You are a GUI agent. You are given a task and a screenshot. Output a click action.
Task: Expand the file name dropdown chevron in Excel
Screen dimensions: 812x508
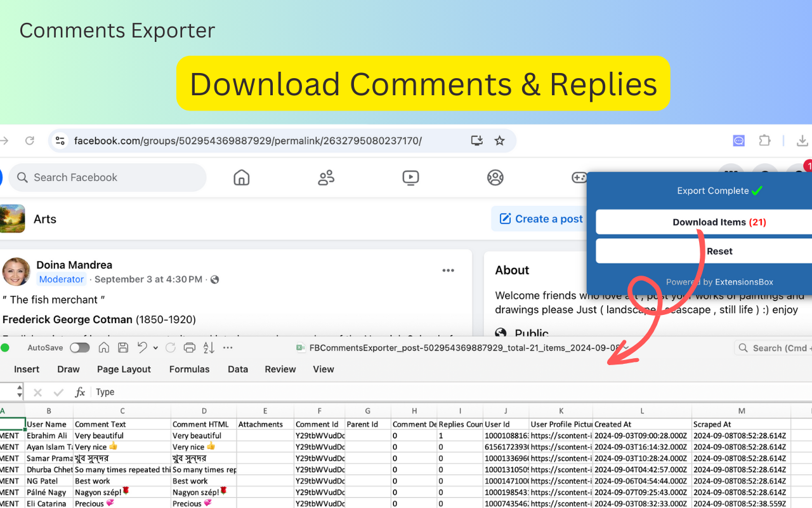click(626, 347)
